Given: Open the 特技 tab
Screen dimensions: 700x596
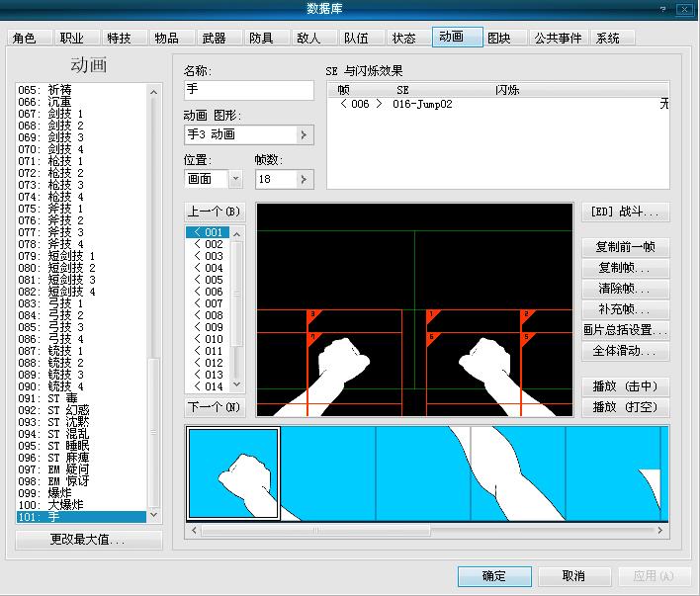Looking at the screenshot, I should tap(125, 38).
